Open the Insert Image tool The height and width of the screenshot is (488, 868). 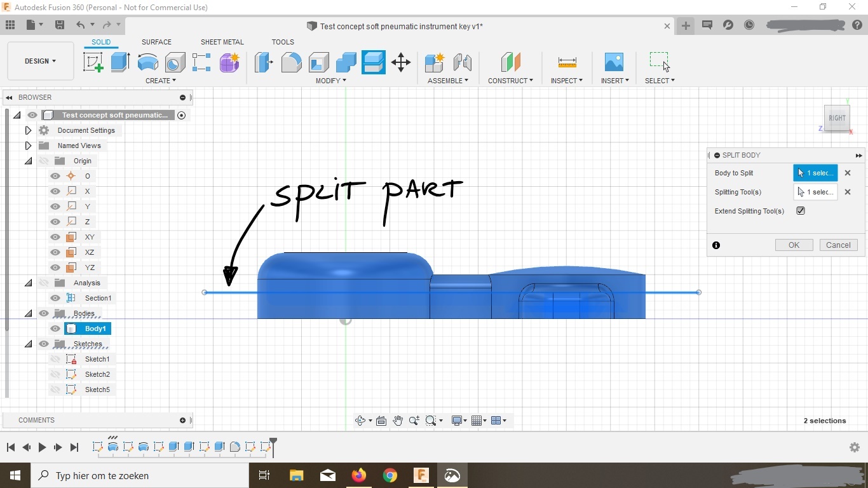[614, 62]
